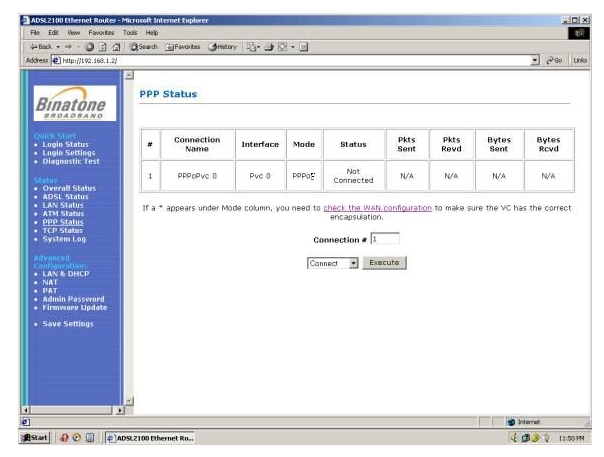Open the Favorites menu

click(101, 33)
